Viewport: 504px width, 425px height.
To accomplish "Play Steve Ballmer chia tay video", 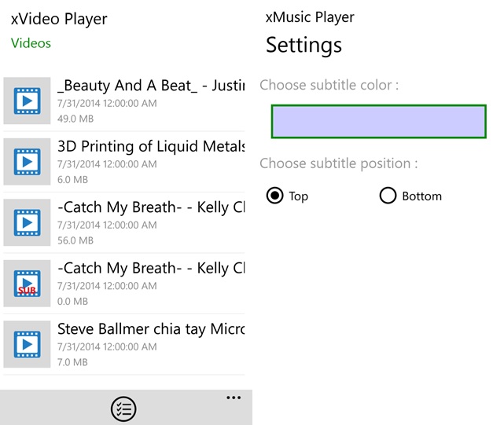I will coord(151,328).
